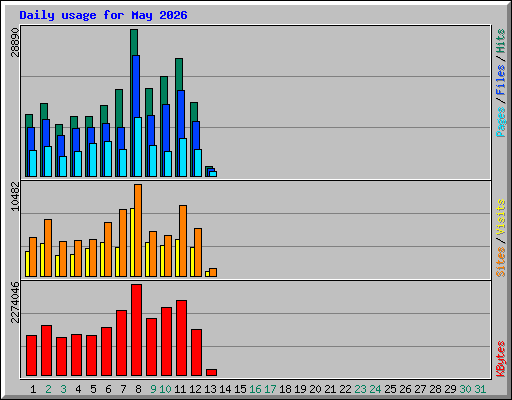Select the yellow sites bar for day 8
The height and width of the screenshot is (400, 512).
(132, 242)
